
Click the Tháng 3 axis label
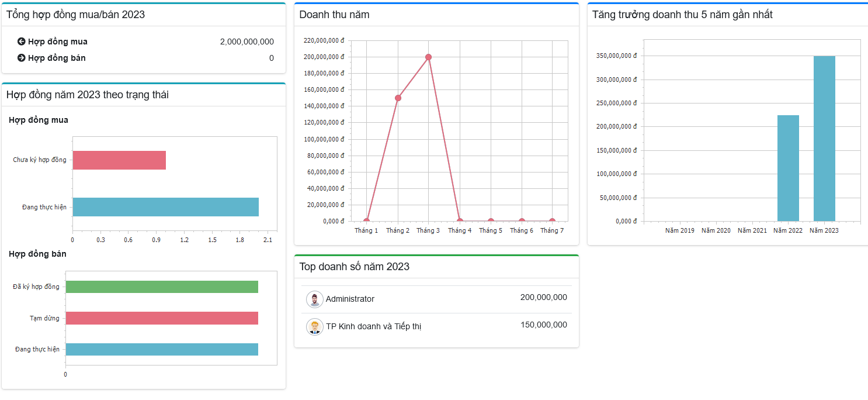click(428, 230)
